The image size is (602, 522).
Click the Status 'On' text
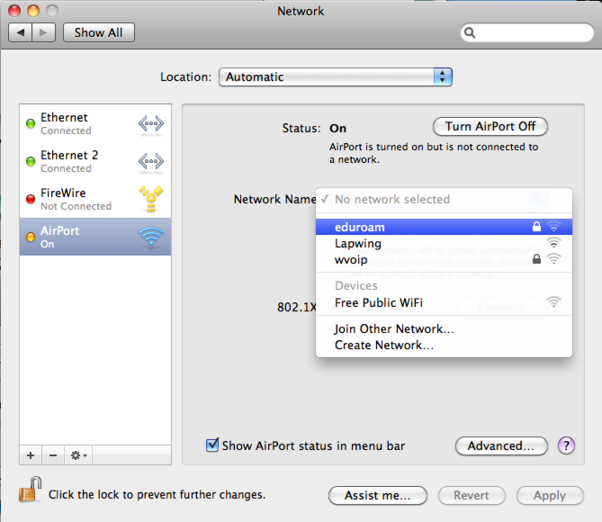tap(337, 128)
